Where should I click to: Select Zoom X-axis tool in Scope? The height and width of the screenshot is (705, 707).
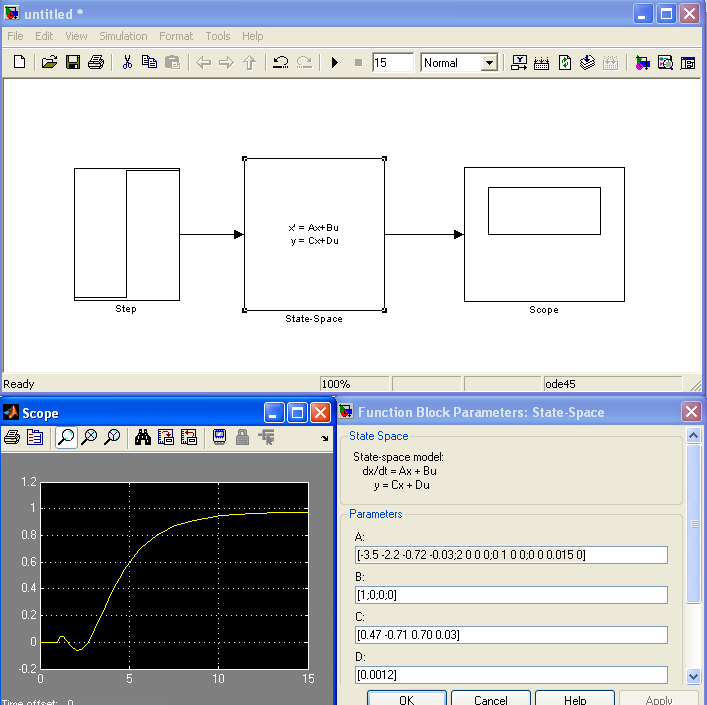[x=89, y=437]
